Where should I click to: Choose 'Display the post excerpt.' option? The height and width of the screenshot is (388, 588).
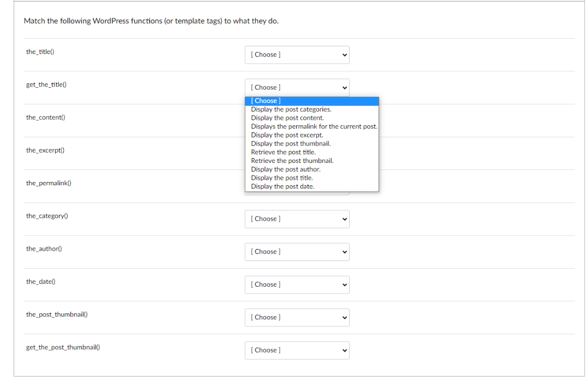(311, 135)
